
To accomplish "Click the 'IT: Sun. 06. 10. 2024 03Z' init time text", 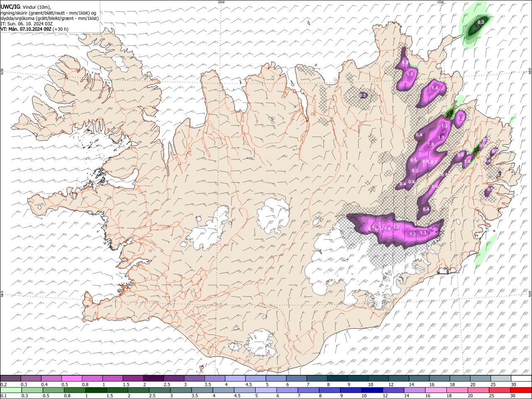I will pos(27,24).
